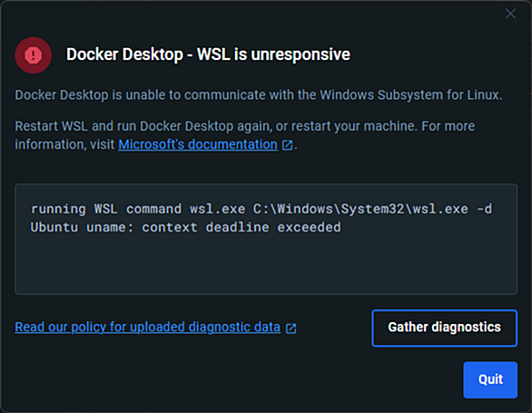Click inside the error message box's empty area
The width and height of the screenshot is (532, 413).
[266, 265]
